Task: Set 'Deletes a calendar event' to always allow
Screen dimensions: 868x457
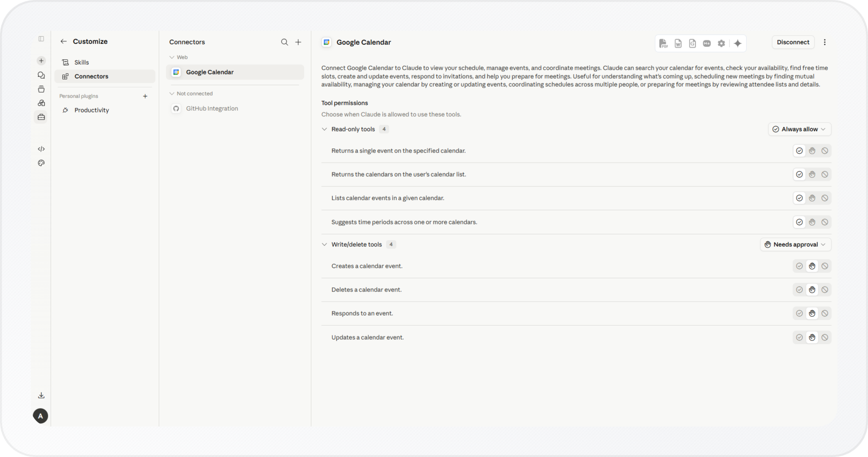Action: 799,290
